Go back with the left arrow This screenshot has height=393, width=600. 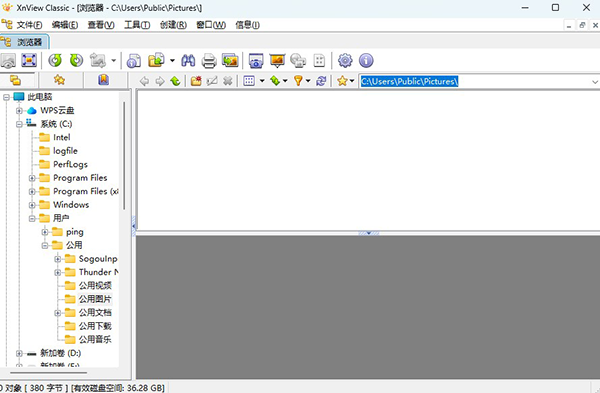coord(144,81)
